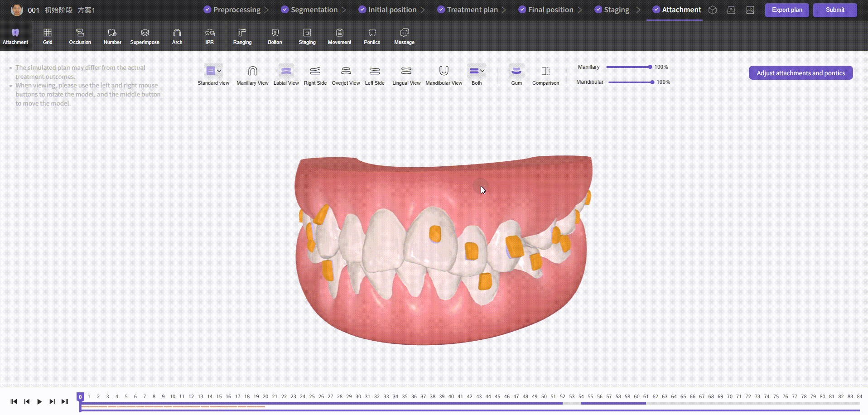This screenshot has width=868, height=415.
Task: Switch to Right Side view
Action: coord(315,75)
